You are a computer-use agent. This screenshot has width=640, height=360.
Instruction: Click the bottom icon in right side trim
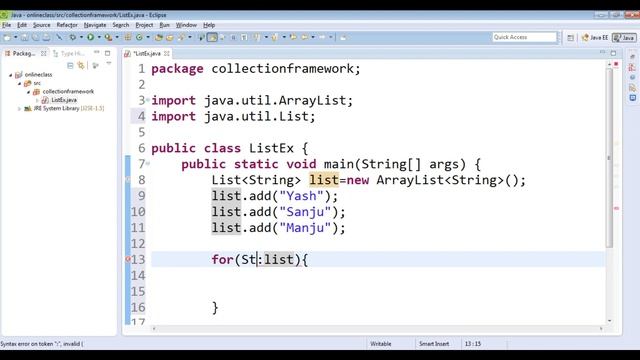click(x=632, y=98)
